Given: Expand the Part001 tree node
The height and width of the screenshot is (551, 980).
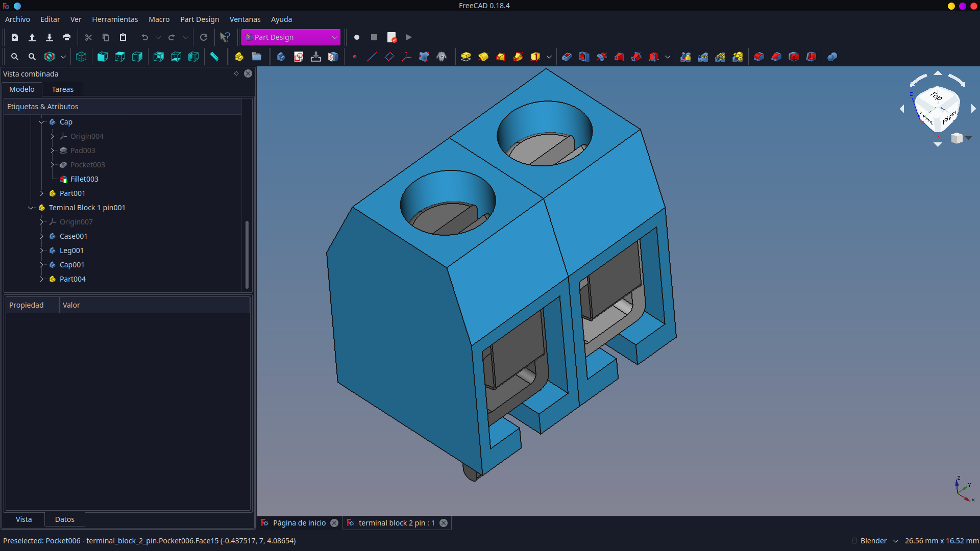Looking at the screenshot, I should click(41, 193).
